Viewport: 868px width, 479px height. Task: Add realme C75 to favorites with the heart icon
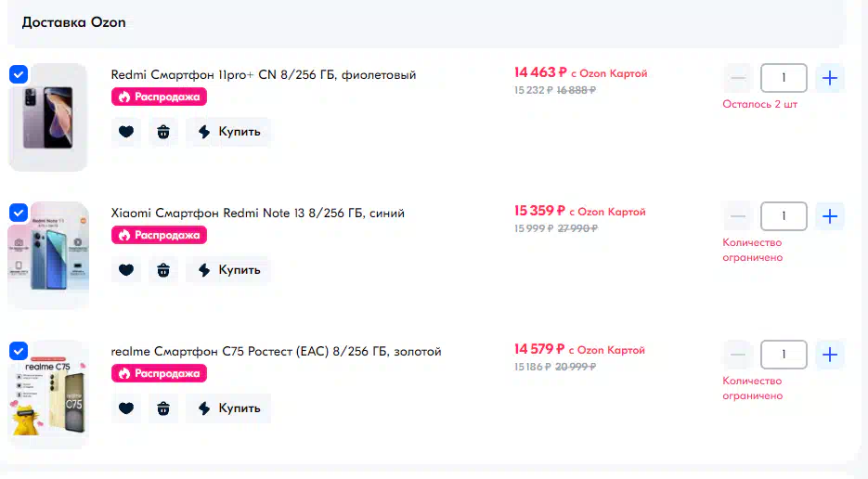point(126,408)
